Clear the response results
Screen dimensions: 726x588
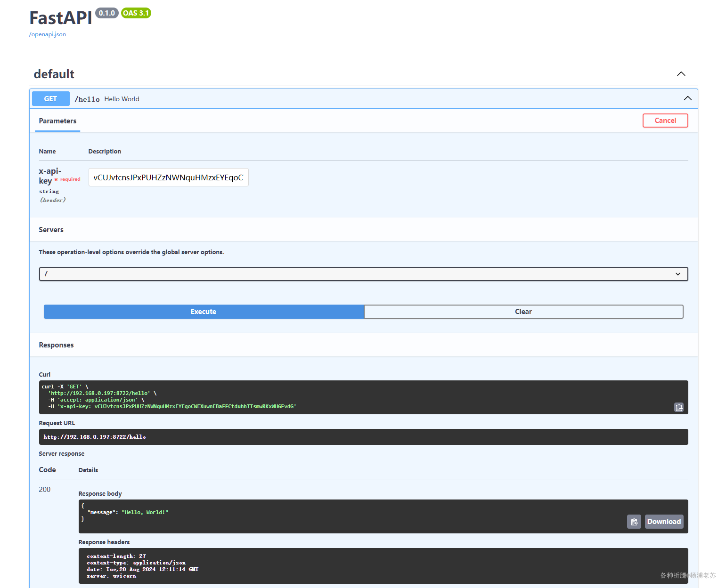point(523,312)
